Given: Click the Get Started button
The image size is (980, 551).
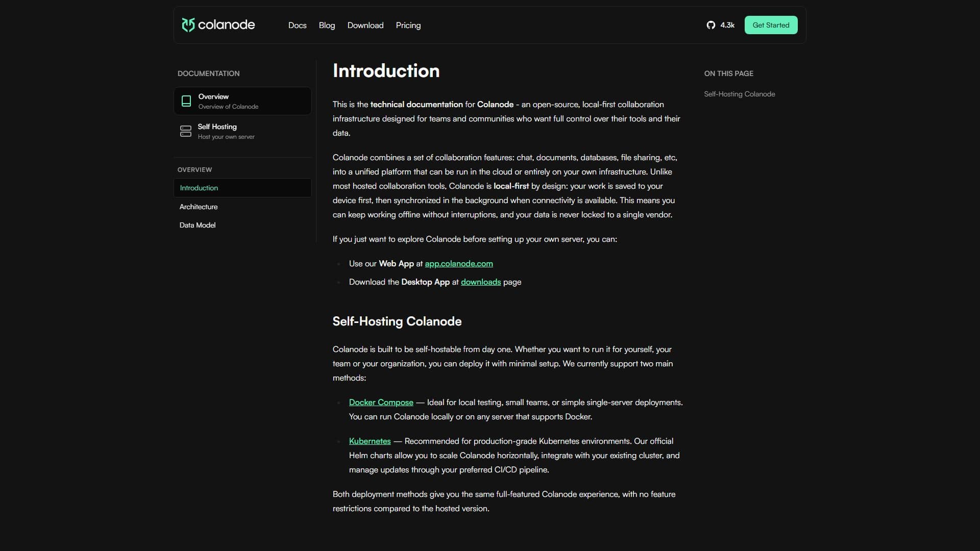Looking at the screenshot, I should pos(771,25).
